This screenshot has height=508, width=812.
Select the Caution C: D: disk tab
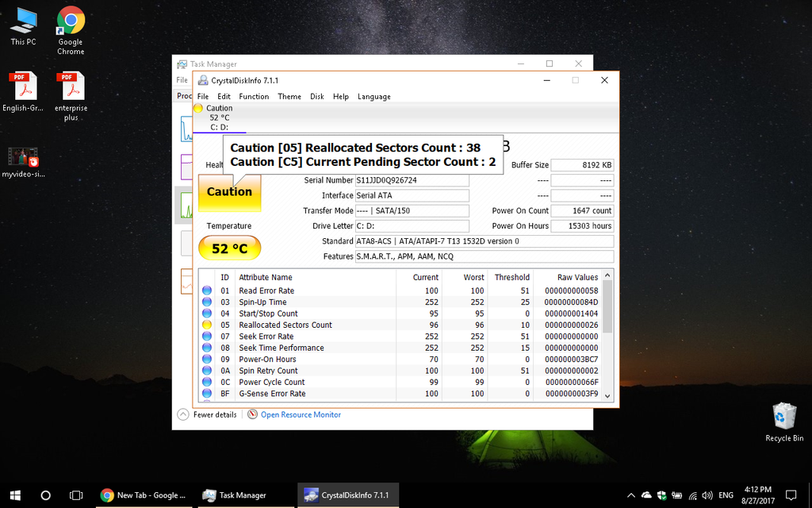point(219,117)
